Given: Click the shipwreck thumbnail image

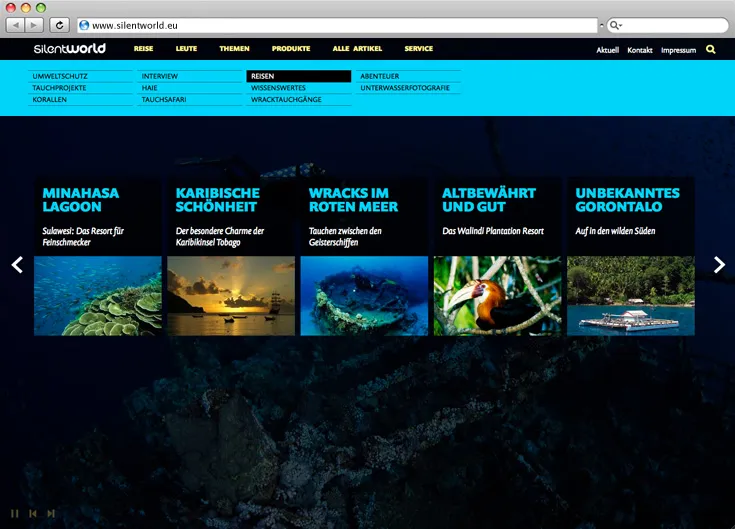Looking at the screenshot, I should [364, 296].
